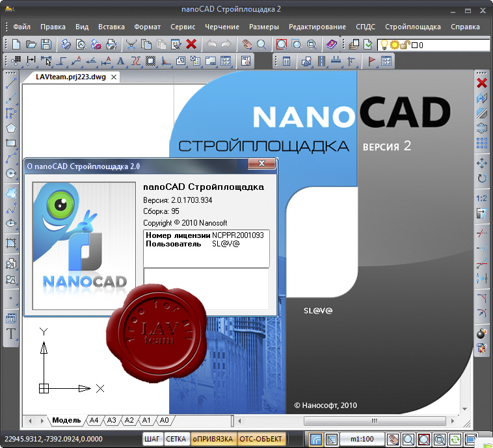
Task: Save the drawing with the floppy icon
Action: 46,44
